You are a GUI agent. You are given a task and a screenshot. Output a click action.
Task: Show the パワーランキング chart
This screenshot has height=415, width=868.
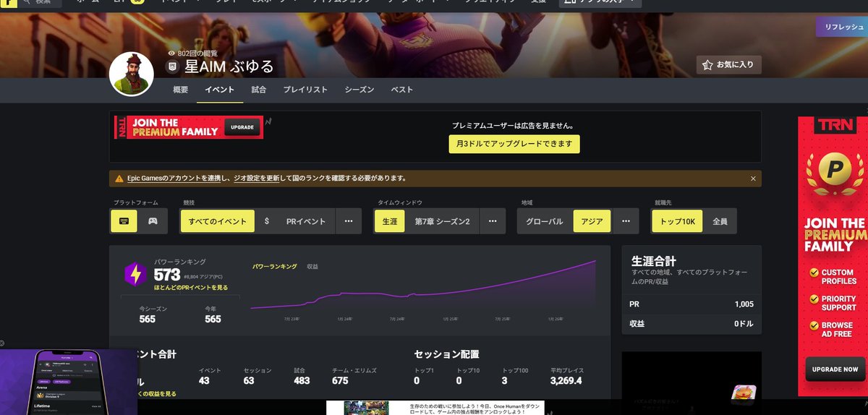pyautogui.click(x=274, y=267)
